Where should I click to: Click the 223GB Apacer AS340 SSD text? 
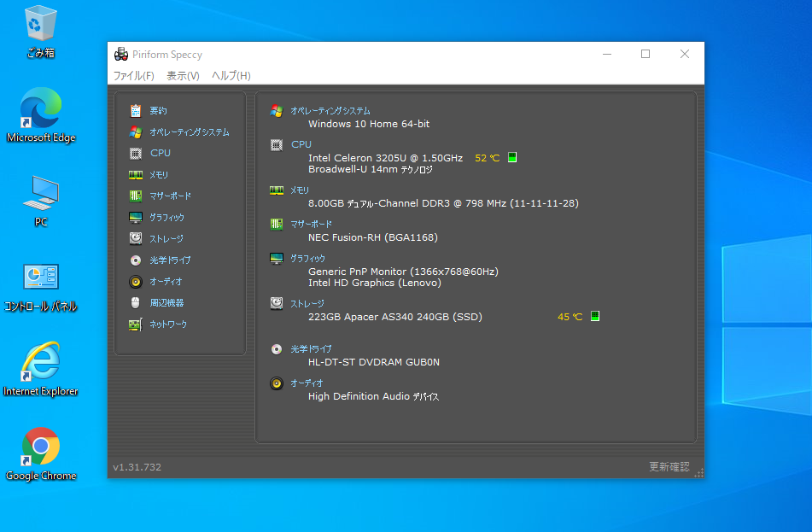coord(395,317)
